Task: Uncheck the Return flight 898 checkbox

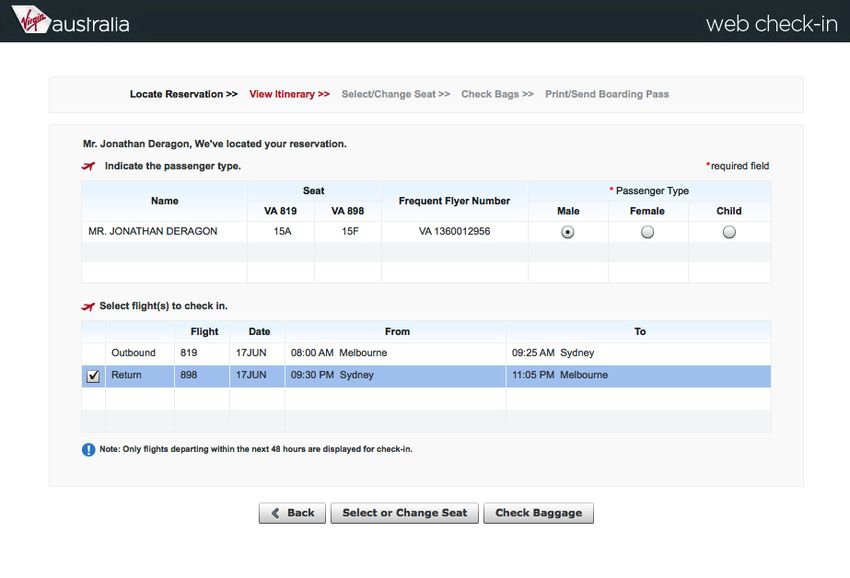Action: pyautogui.click(x=93, y=376)
